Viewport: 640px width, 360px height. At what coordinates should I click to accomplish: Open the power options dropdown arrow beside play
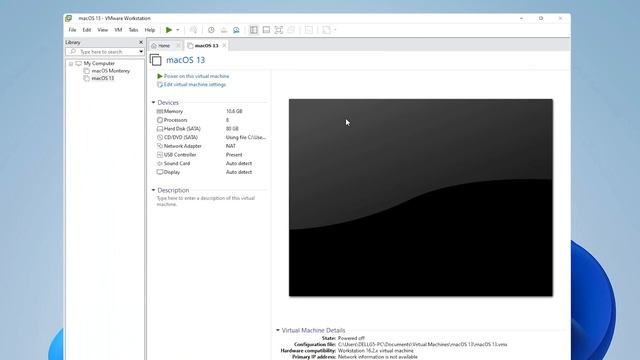tap(178, 30)
